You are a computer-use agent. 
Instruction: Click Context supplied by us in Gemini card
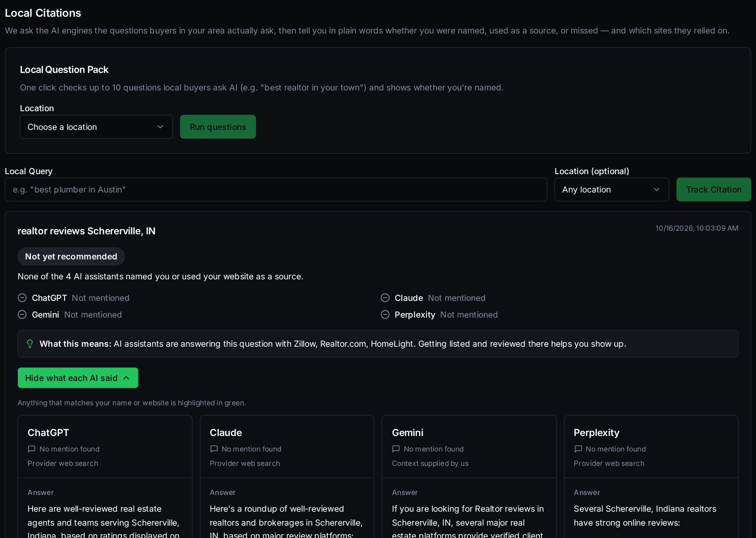coord(430,463)
